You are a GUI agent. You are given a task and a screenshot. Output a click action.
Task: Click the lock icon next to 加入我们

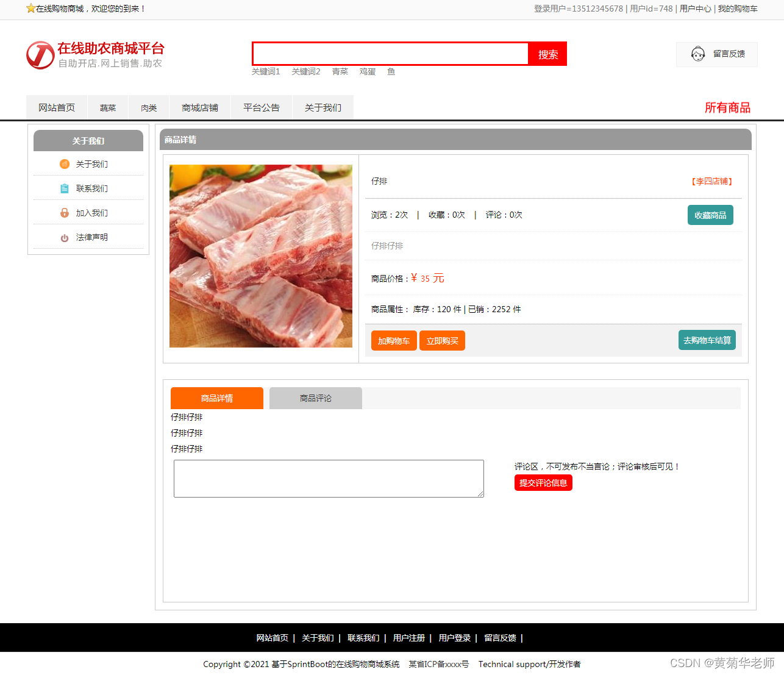point(65,213)
